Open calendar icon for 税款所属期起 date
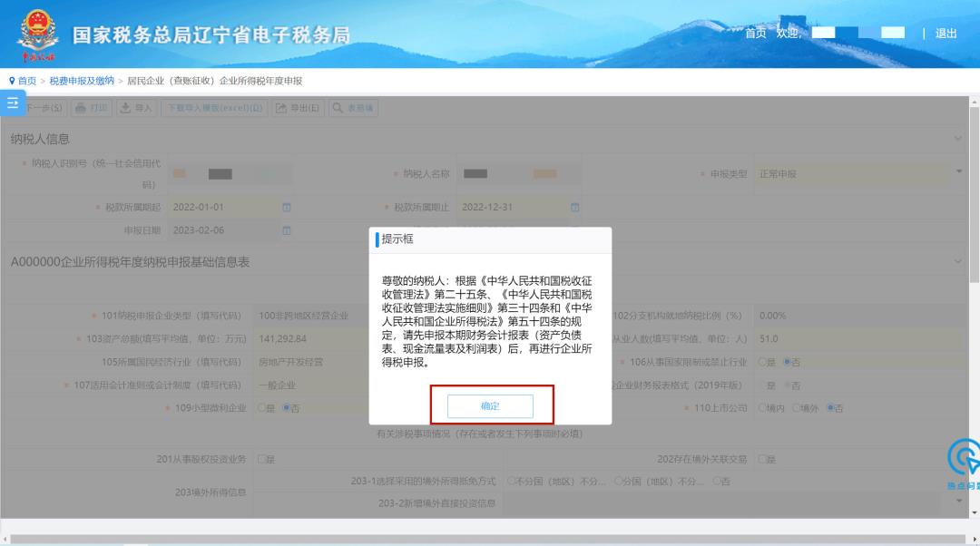 (x=286, y=208)
